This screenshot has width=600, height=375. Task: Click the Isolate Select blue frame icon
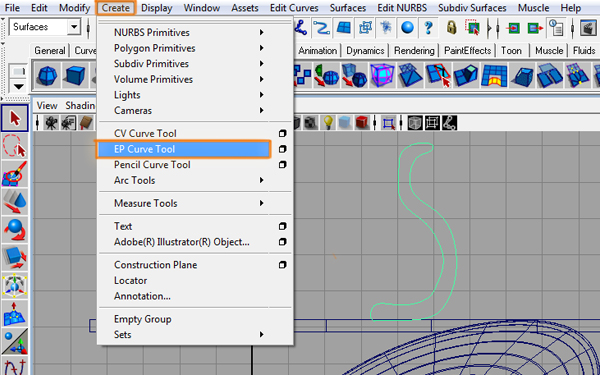(389, 123)
